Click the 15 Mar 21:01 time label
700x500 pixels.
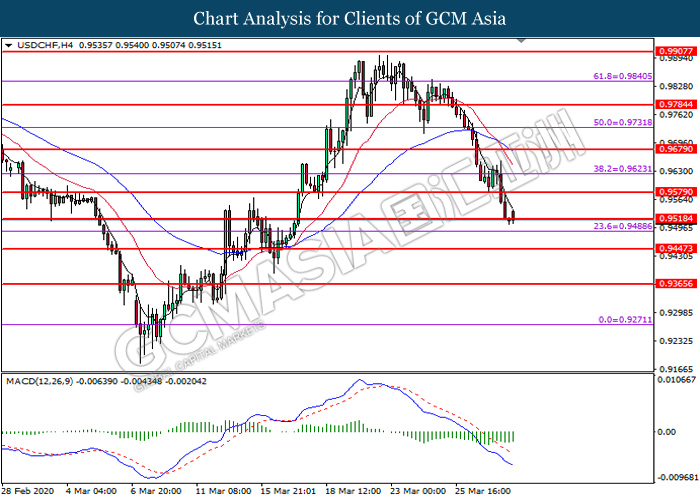coord(288,491)
